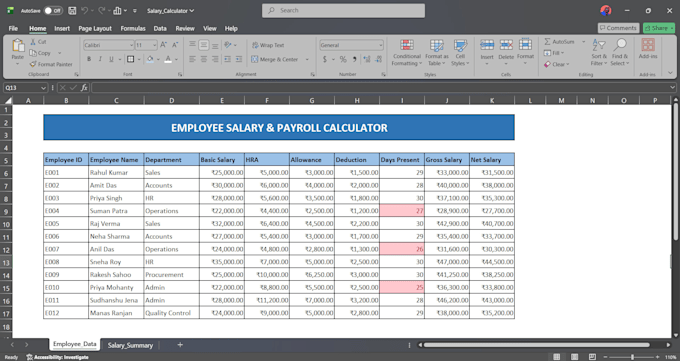Apply Comma Style format
The width and height of the screenshot is (680, 361).
[x=355, y=59]
